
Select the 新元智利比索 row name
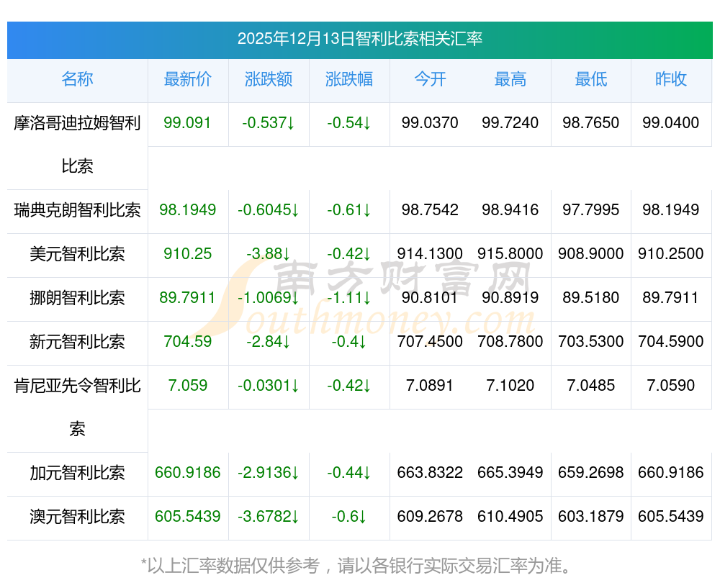pos(77,342)
